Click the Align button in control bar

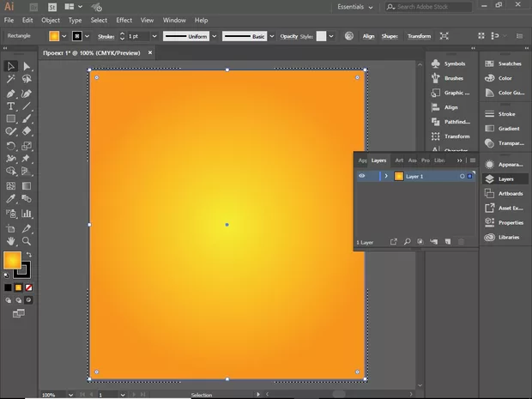click(368, 36)
